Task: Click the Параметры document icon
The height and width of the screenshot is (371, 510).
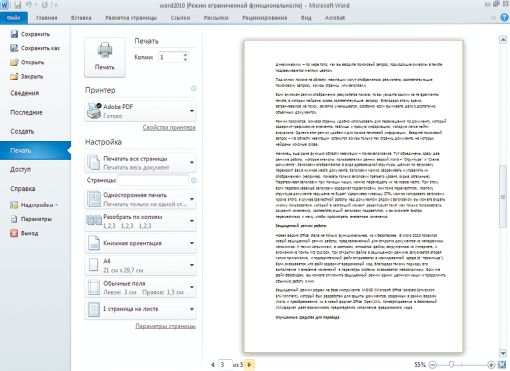Action: 14,219
